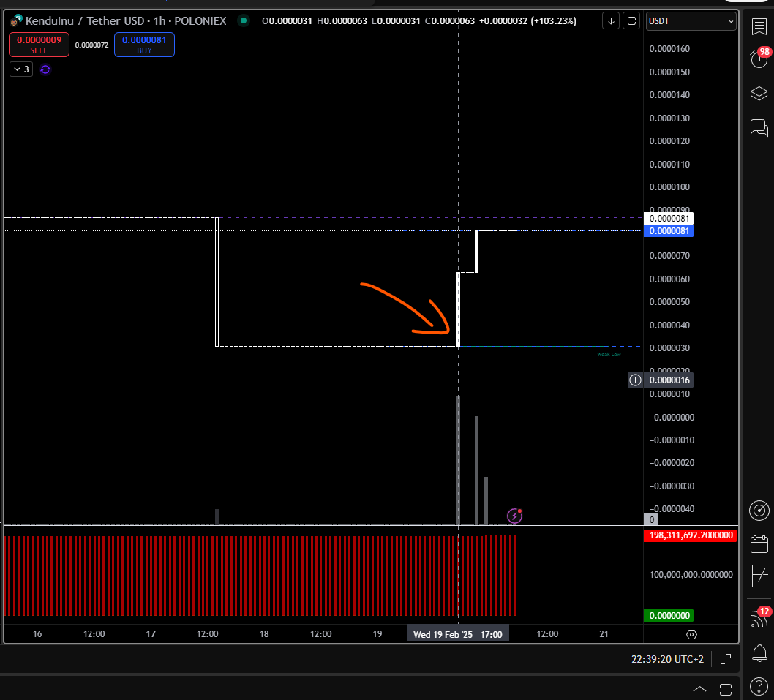Viewport: 774px width, 700px height.
Task: Click the 22:39:20 UTC+2 timezone button
Action: coord(667,659)
